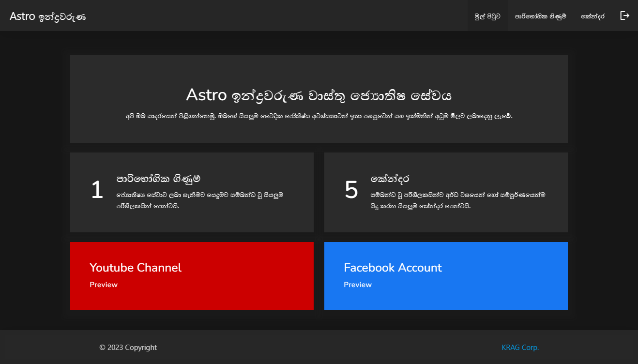Click the © 2023 Copyright text
Image resolution: width=638 pixels, height=364 pixels.
128,347
